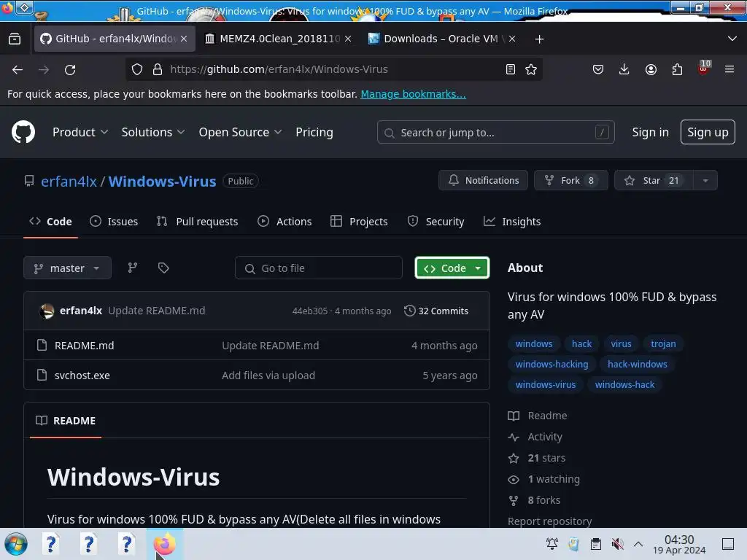Open the branches icon next to master
Image resolution: width=747 pixels, height=560 pixels.
tap(133, 268)
